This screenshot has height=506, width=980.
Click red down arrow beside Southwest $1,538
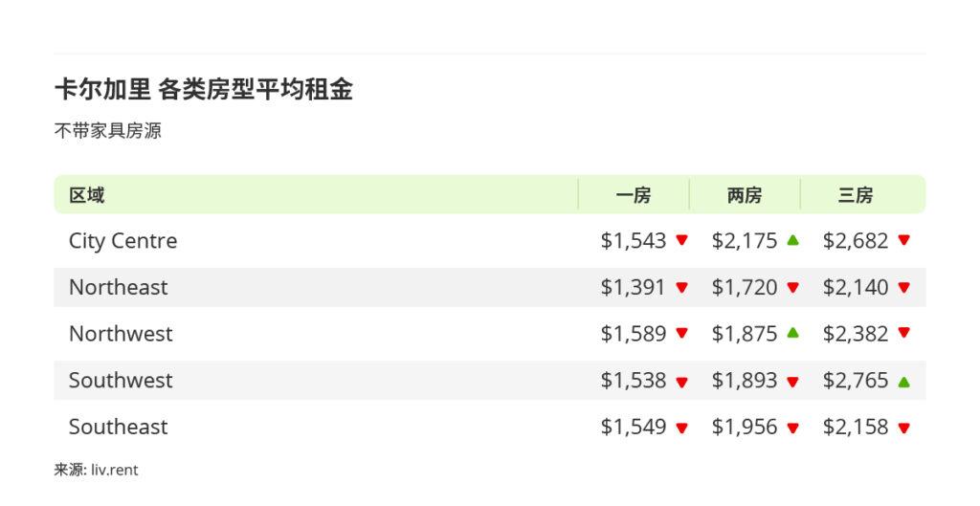(681, 381)
